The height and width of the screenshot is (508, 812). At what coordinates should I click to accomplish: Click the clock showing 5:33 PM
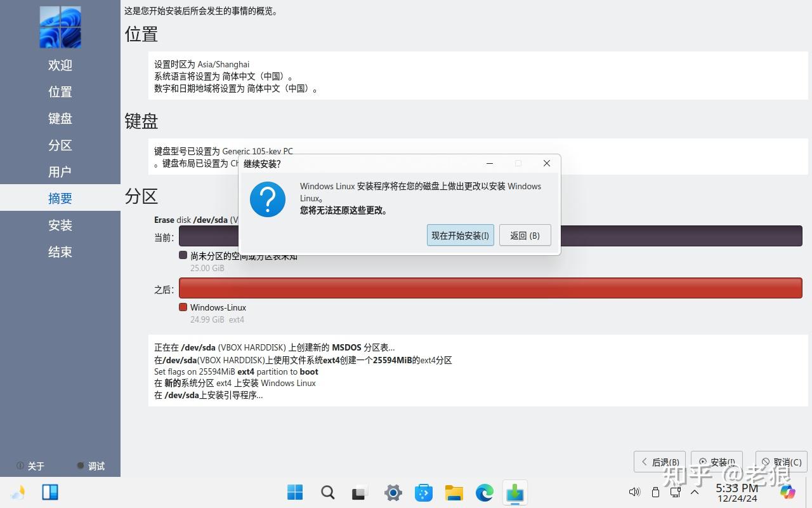click(x=737, y=488)
